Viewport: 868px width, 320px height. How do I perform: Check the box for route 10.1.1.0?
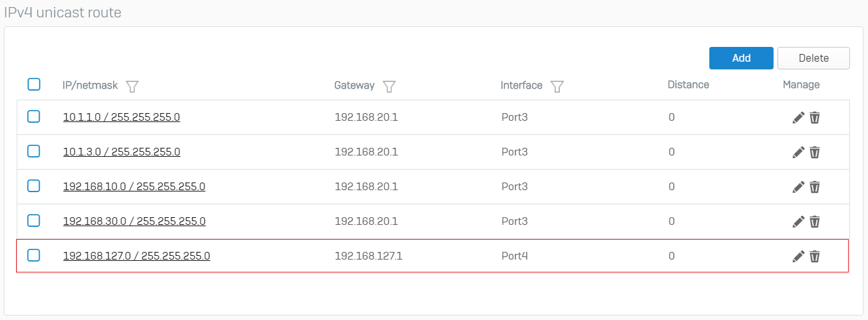(34, 117)
